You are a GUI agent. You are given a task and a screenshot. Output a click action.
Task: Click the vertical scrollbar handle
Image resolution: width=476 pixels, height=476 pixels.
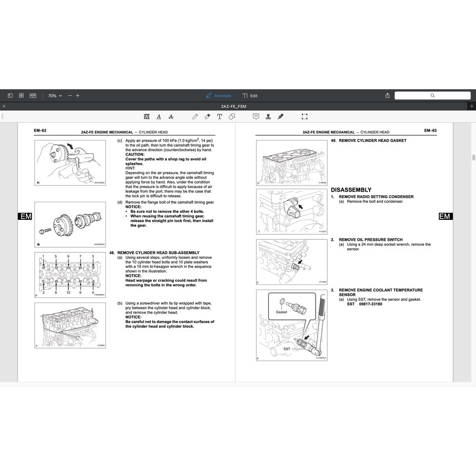click(x=474, y=157)
